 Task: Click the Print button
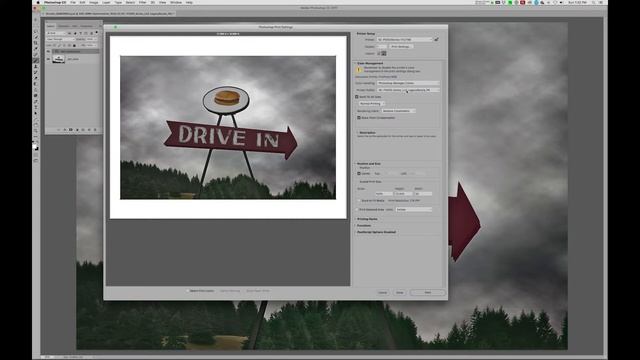[427, 293]
